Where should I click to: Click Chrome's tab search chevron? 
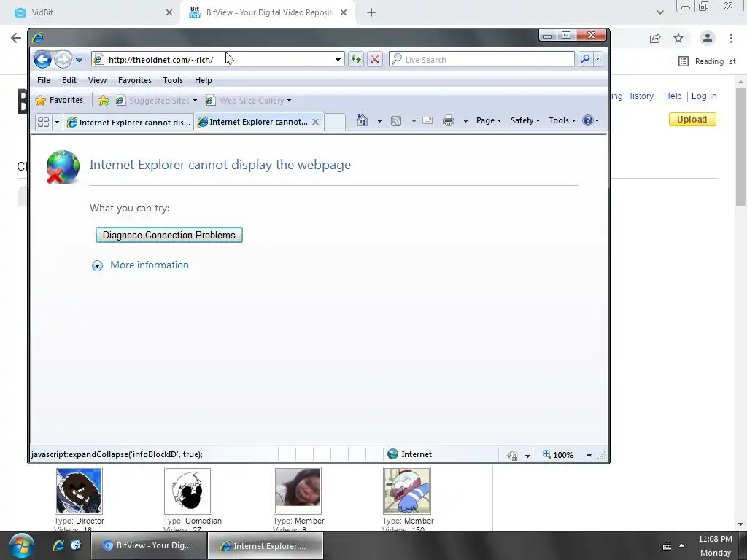click(x=659, y=12)
